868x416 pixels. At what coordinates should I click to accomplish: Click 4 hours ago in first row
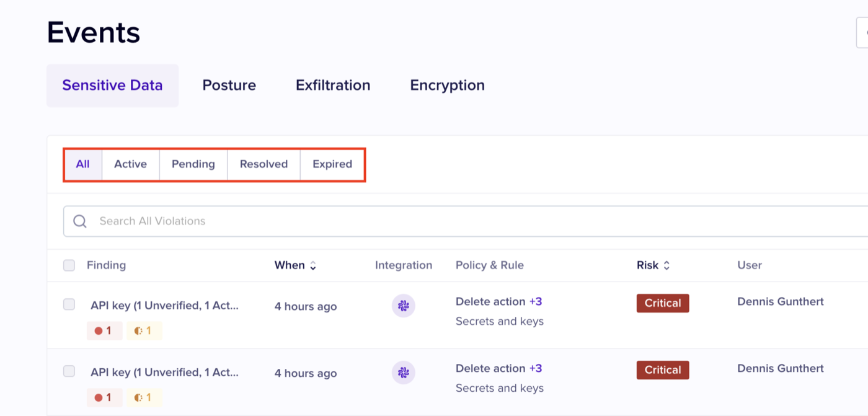pos(306,306)
